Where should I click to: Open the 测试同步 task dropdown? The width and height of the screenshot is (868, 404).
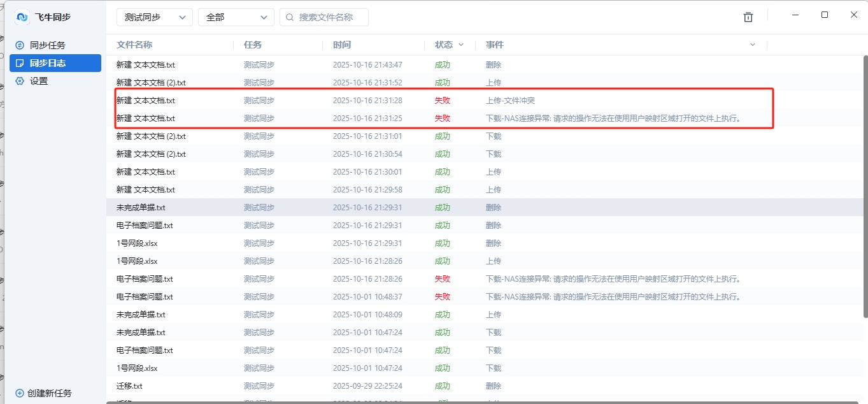153,17
